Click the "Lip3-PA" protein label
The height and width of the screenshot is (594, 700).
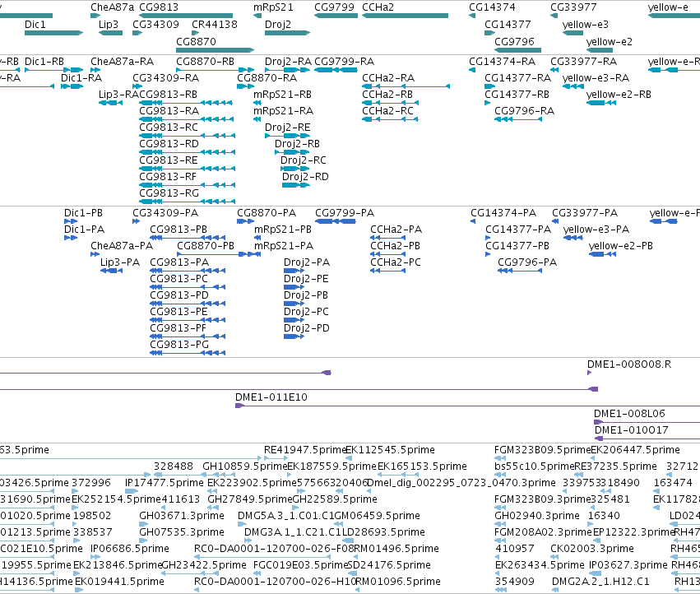[119, 262]
